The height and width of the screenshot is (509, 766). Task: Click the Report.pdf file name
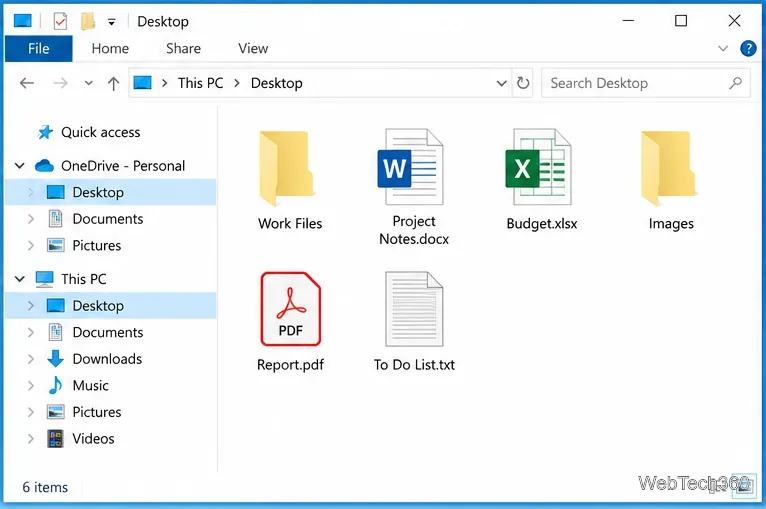coord(290,364)
